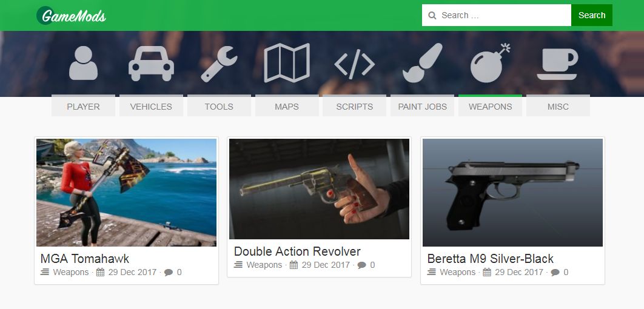
Task: Switch to the VEHICLES tab
Action: click(x=151, y=106)
